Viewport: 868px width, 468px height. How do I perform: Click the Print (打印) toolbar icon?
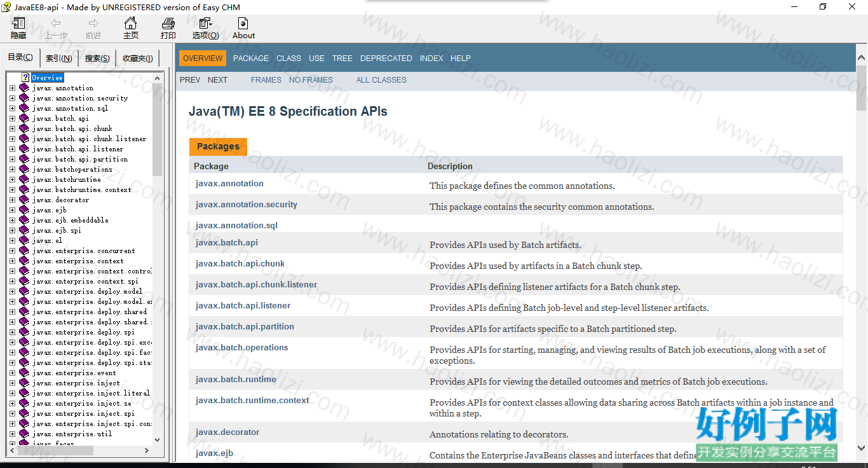(168, 24)
